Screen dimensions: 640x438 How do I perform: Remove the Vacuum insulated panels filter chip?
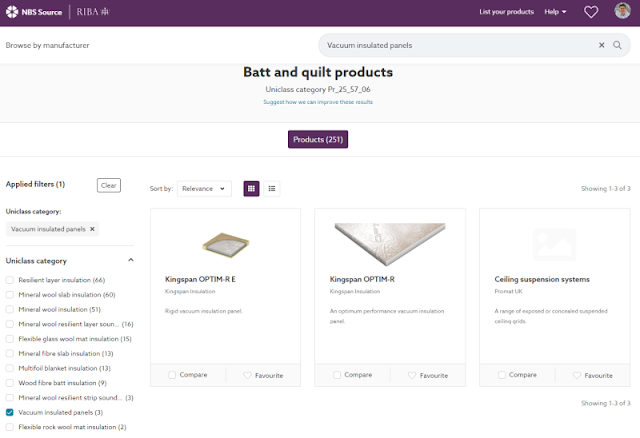[92, 229]
